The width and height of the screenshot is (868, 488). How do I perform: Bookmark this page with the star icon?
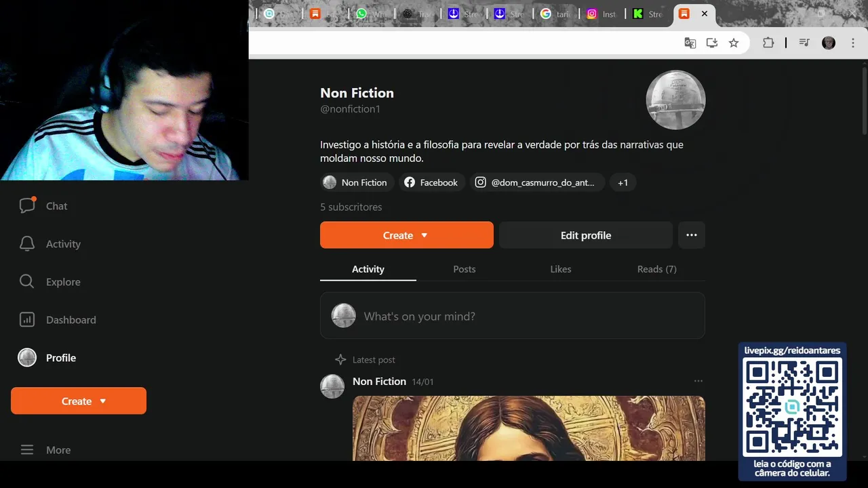[734, 43]
